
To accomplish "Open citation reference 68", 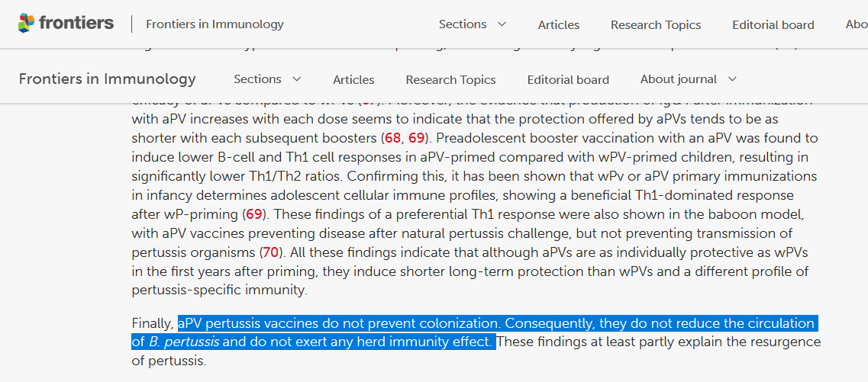I will coord(392,138).
